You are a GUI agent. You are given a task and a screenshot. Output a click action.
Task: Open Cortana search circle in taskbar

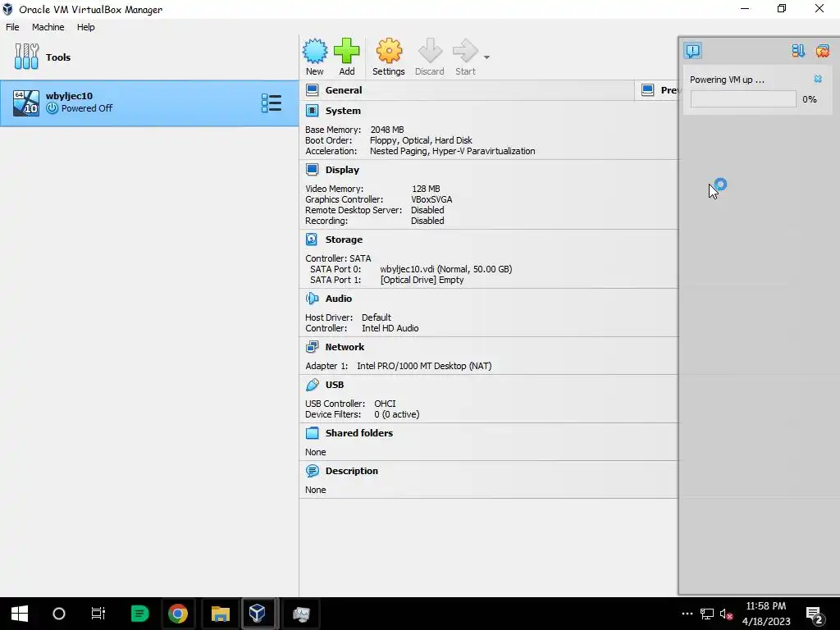pyautogui.click(x=59, y=614)
